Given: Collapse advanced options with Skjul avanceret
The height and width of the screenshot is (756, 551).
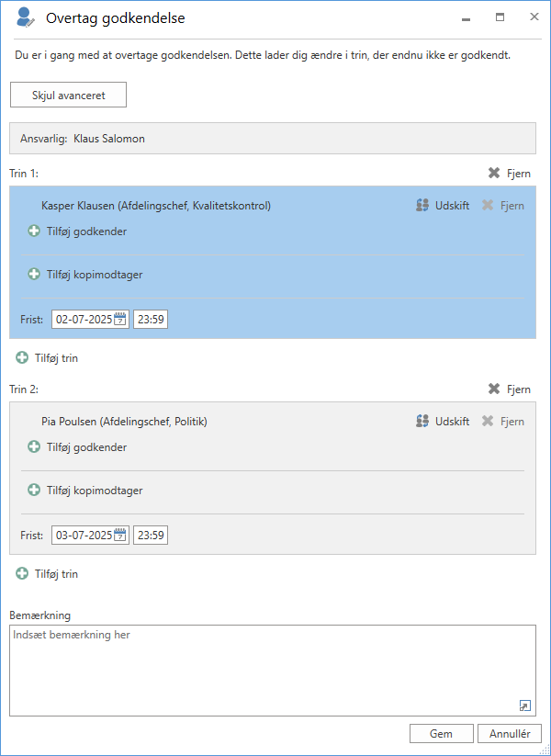Looking at the screenshot, I should click(x=68, y=96).
